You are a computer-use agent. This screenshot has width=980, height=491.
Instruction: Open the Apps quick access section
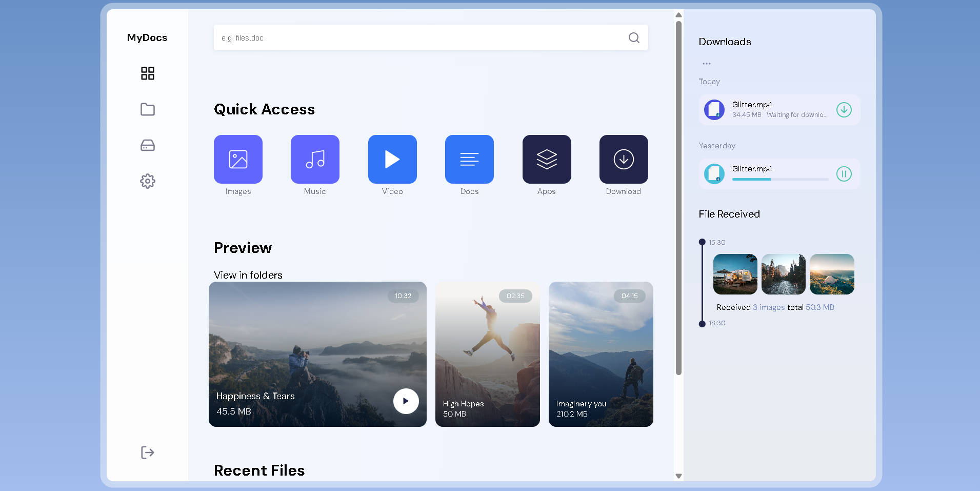pos(546,160)
